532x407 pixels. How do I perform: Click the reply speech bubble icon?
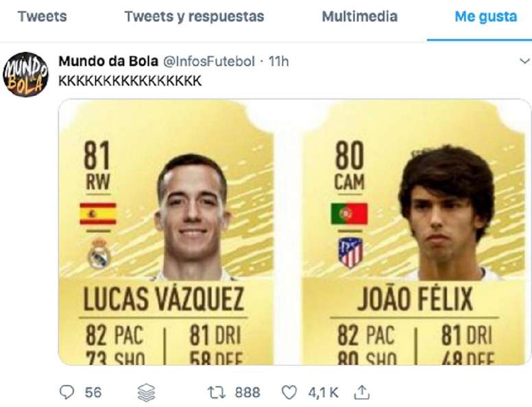[x=66, y=392]
